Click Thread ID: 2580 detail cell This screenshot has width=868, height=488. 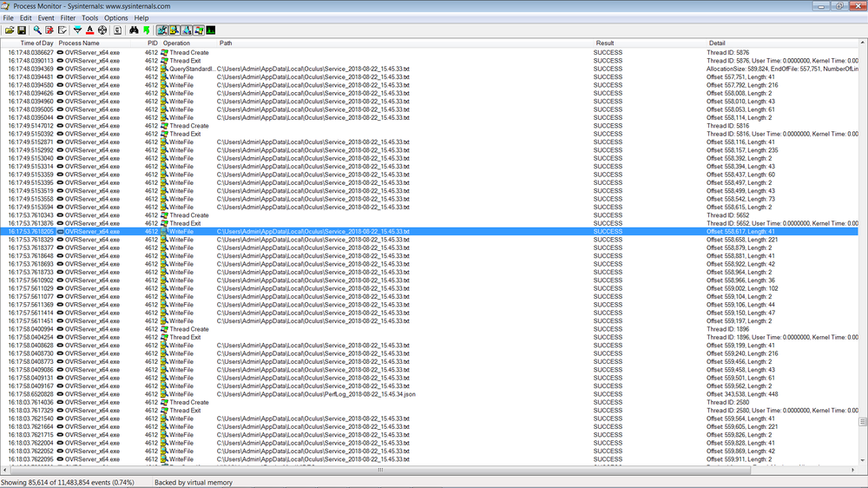pyautogui.click(x=727, y=402)
